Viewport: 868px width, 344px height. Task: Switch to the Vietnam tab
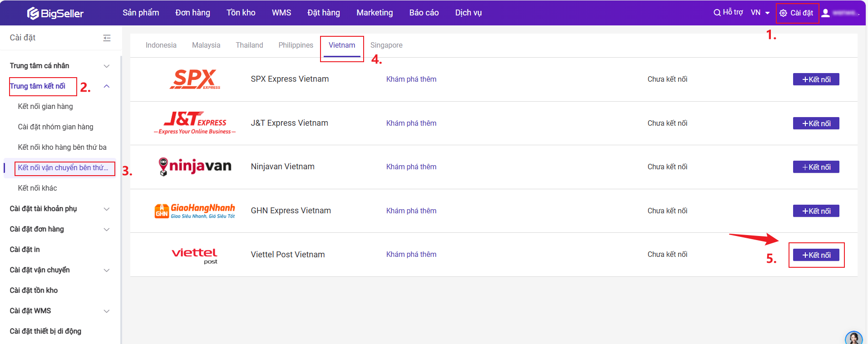[x=342, y=45]
